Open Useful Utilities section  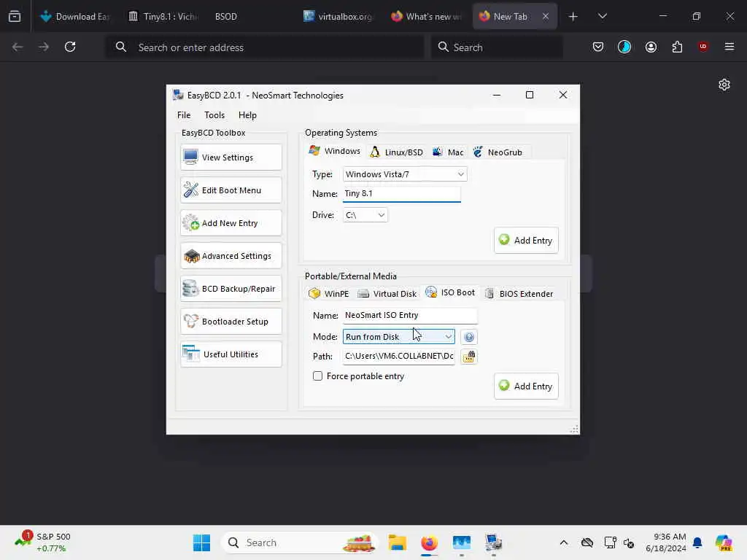coord(231,354)
